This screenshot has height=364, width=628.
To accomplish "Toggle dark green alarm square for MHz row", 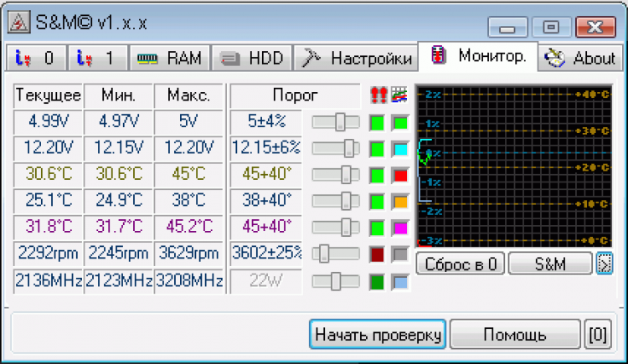I will click(x=378, y=282).
